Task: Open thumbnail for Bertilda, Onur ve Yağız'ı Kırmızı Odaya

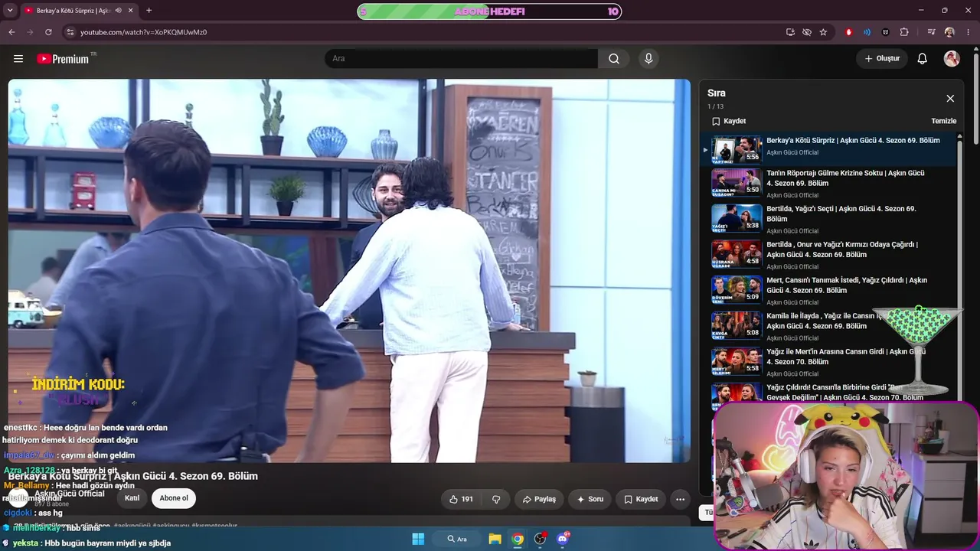Action: pos(737,255)
